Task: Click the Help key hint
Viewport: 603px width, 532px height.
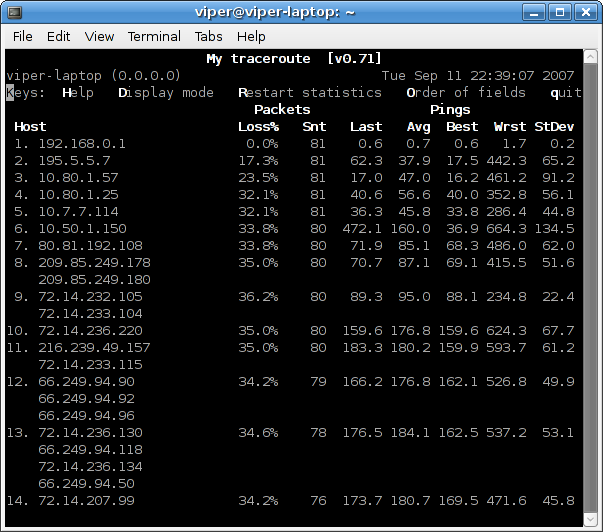Action: [x=78, y=93]
